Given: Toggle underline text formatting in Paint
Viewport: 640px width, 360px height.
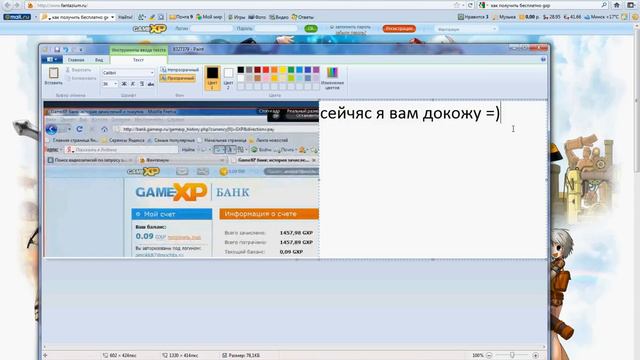Looking at the screenshot, I should [142, 84].
